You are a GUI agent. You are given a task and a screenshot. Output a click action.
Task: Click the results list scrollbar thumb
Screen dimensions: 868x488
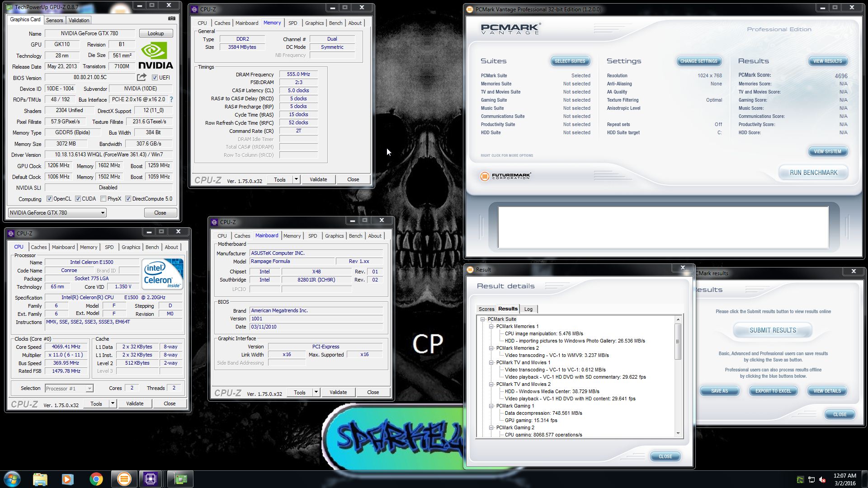(x=678, y=342)
